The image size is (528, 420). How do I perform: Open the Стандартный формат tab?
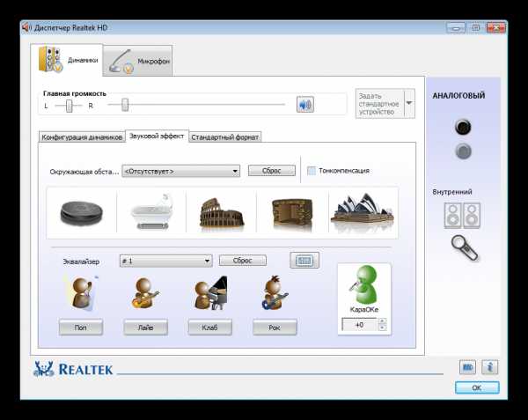[x=225, y=137]
